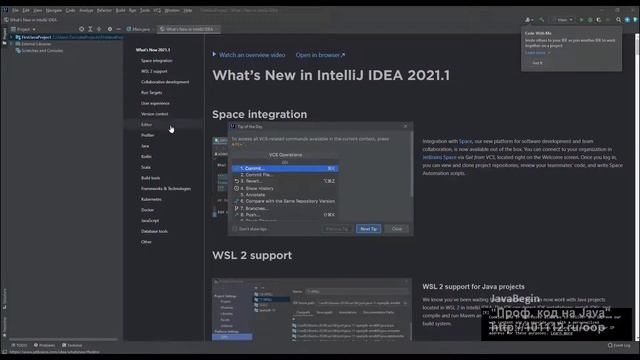Screen dimensions: 640x360
Task: Open the File menu
Action: tap(15, 10)
